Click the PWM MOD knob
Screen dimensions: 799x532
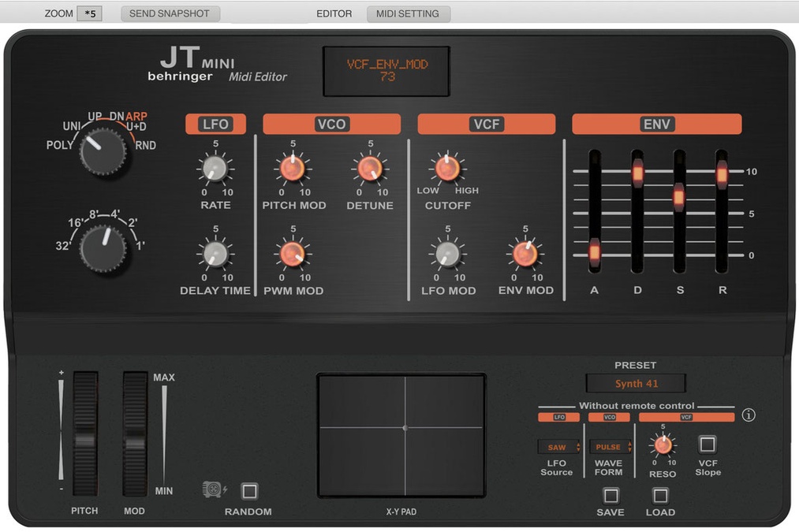[x=293, y=254]
